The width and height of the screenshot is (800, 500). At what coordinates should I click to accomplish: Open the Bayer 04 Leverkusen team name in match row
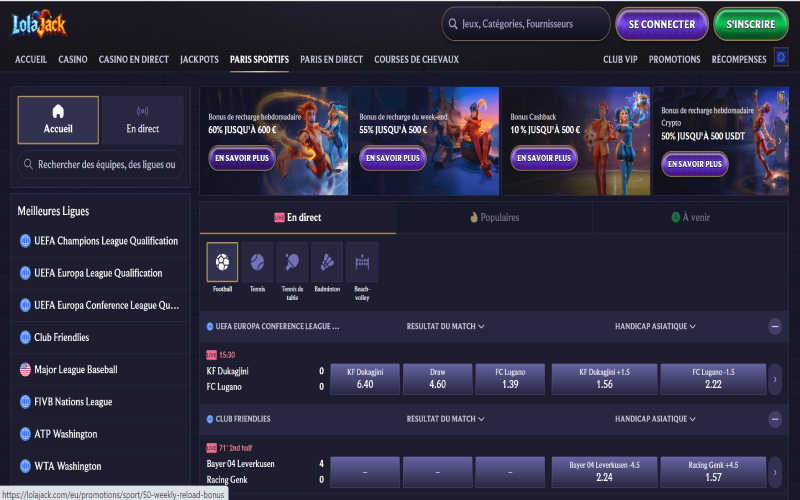click(x=240, y=464)
